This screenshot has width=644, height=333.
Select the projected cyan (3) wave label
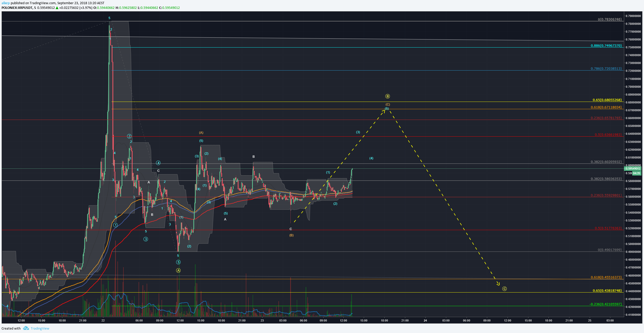click(358, 132)
